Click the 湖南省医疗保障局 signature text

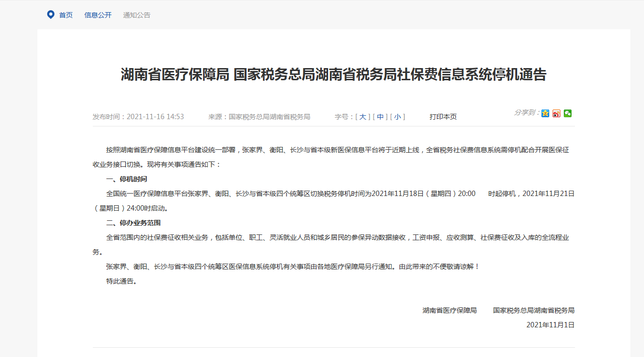click(449, 310)
